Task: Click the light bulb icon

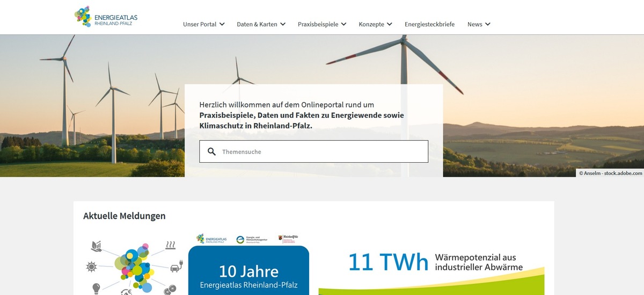Action: 97,287
